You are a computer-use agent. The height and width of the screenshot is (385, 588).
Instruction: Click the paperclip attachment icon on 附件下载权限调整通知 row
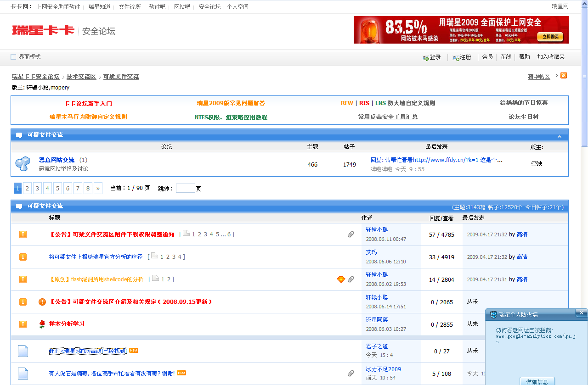351,234
